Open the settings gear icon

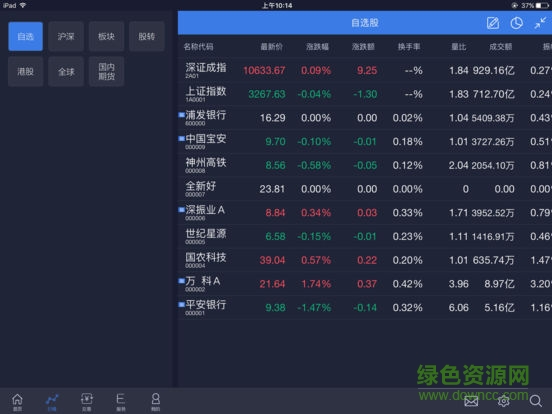[x=503, y=401]
